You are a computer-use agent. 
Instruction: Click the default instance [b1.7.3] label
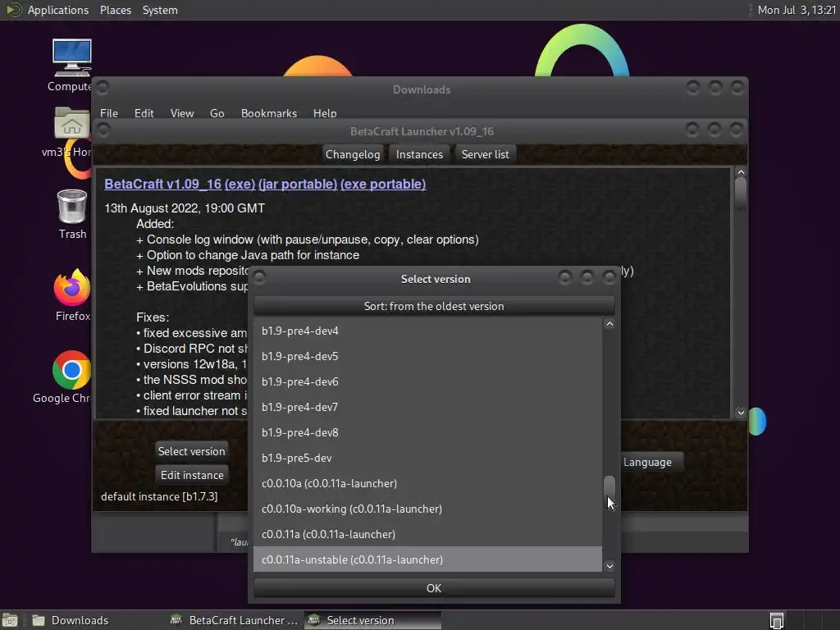(x=159, y=496)
